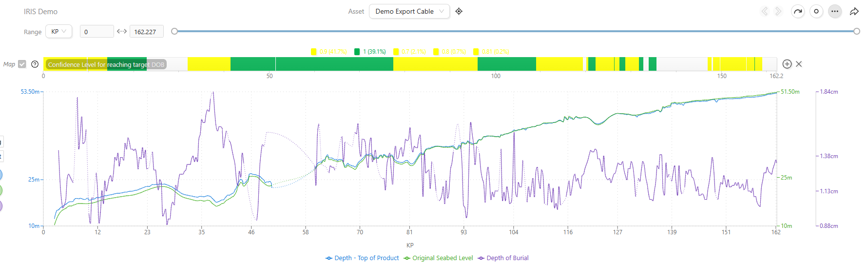
Task: Click the green 1 (39.1%) legend swatch
Action: coord(357,51)
